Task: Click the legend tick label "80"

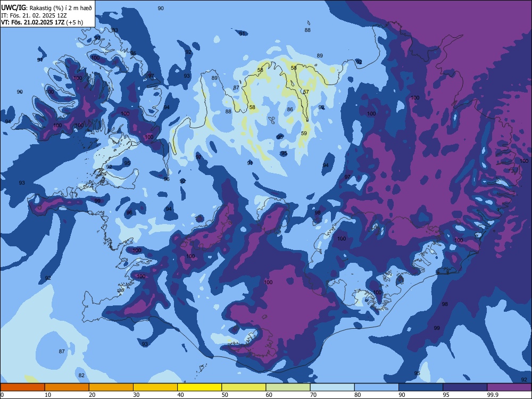Action: click(x=358, y=395)
